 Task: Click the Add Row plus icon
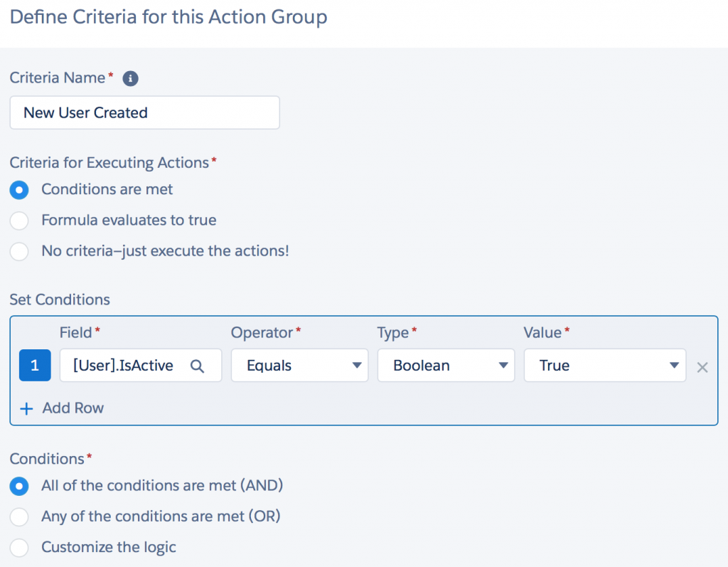(27, 408)
